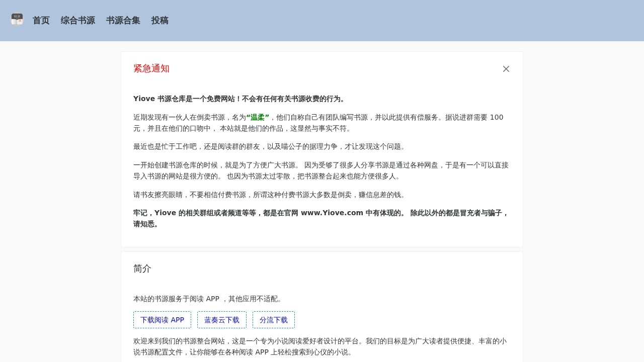Open the 投稿 menu item
This screenshot has height=362, width=644.
160,21
